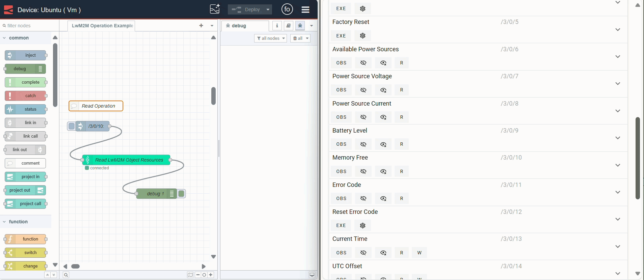This screenshot has width=644, height=280.
Task: Reset the canvas zoom level
Action: [x=204, y=275]
